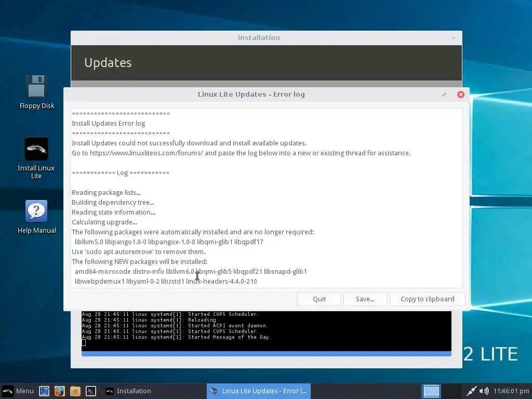Launch Firefox from the taskbar

pos(60,391)
